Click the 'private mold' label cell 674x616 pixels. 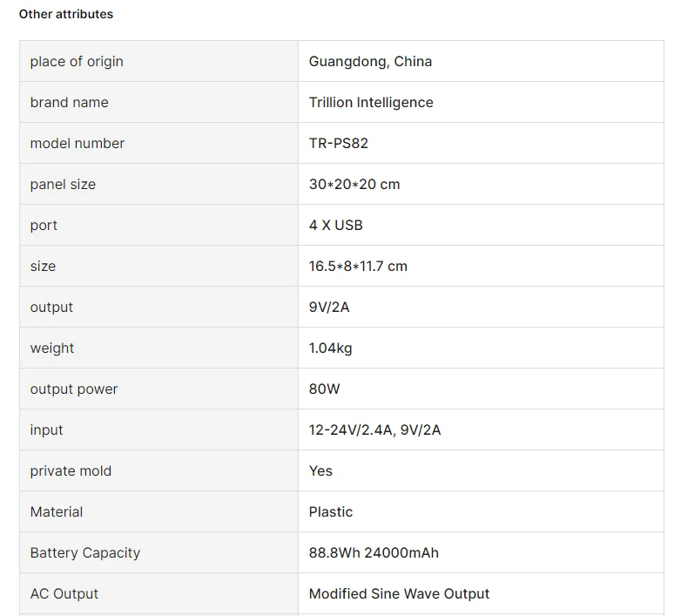[x=71, y=470]
